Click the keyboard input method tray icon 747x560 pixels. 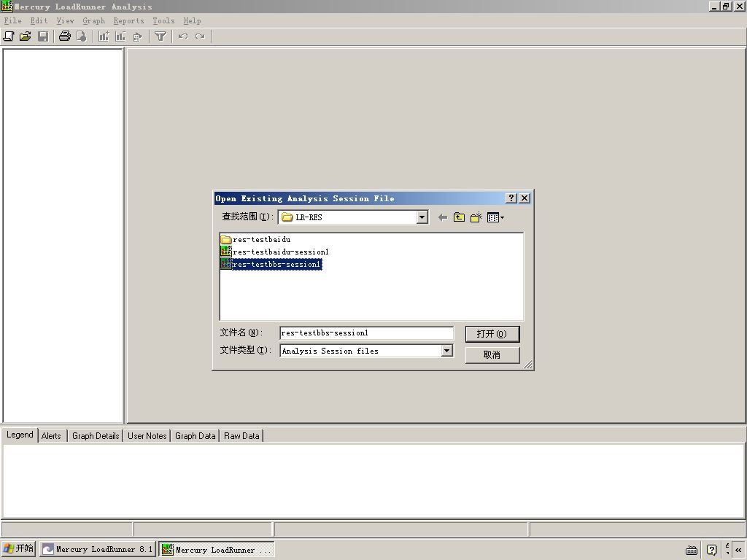692,550
